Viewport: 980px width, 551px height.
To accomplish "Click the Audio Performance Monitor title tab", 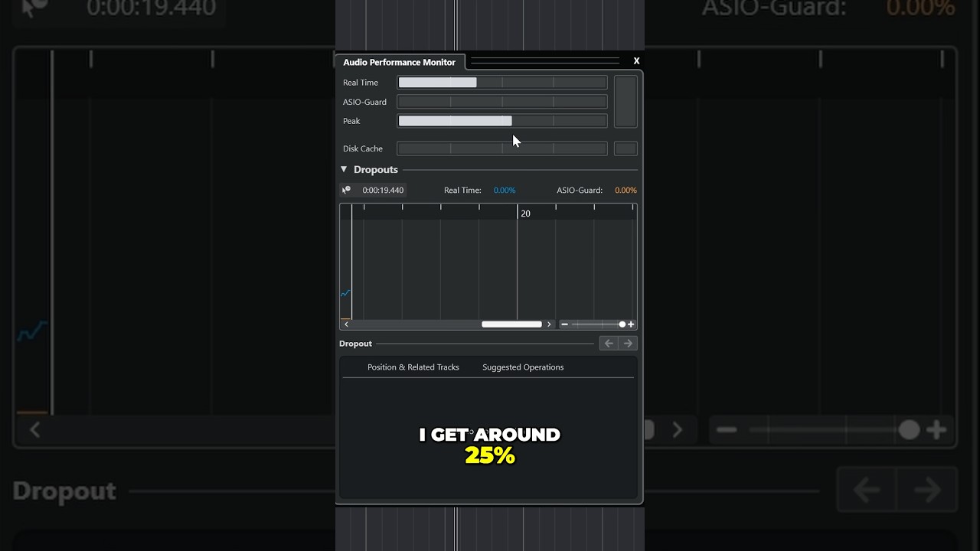I will (x=399, y=62).
